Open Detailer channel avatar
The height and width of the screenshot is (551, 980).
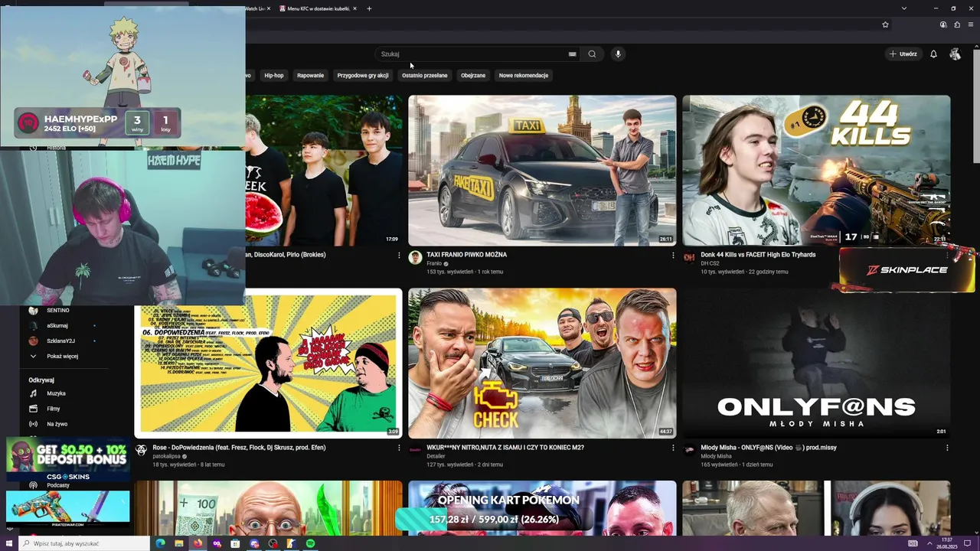(415, 451)
